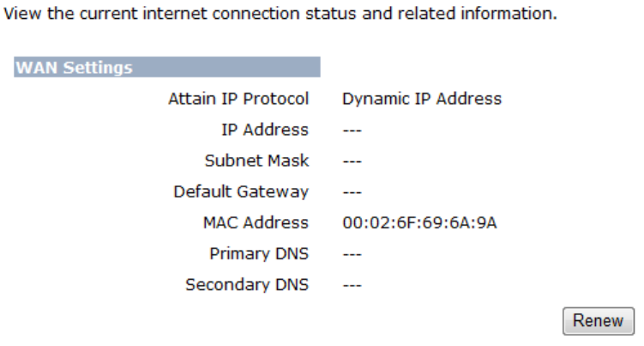
Task: Click the Primary DNS label
Action: pos(259,253)
